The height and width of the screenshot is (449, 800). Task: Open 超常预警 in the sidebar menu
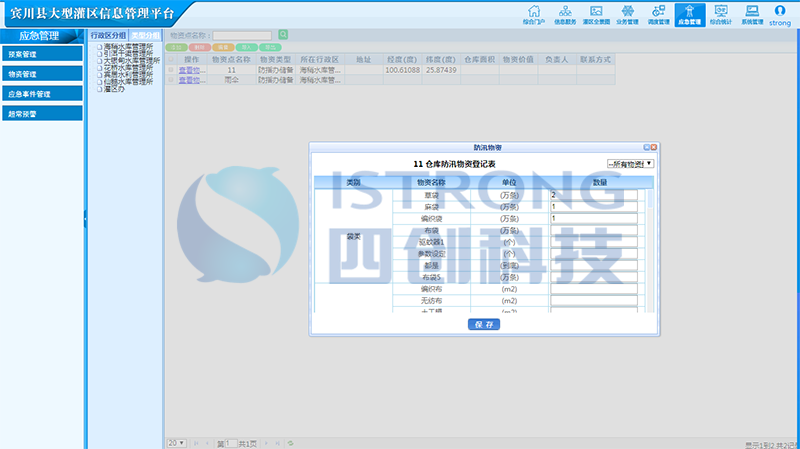(42, 114)
